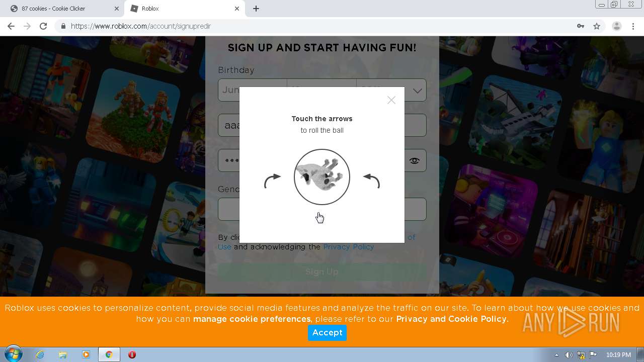Open volume control in system tray
The image size is (644, 362).
(x=569, y=355)
